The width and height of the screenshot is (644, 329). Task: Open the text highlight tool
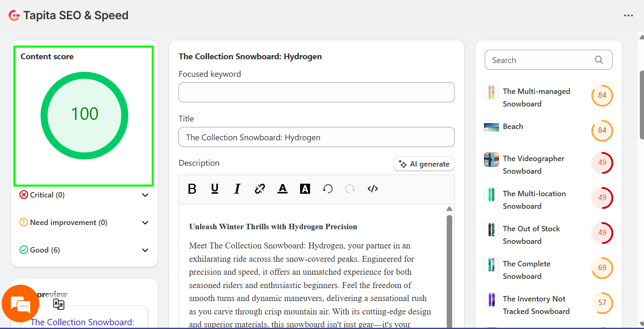point(305,189)
